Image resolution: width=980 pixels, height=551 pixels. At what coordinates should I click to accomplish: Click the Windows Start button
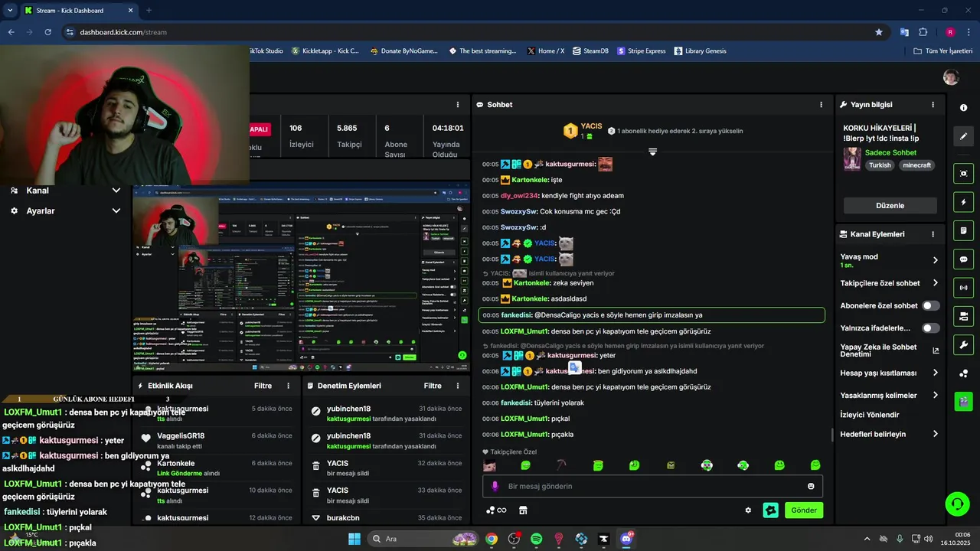coord(354,539)
